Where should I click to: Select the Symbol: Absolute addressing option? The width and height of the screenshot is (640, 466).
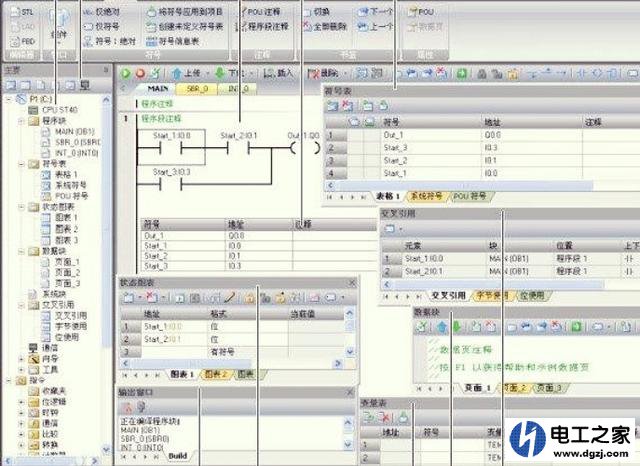point(109,41)
